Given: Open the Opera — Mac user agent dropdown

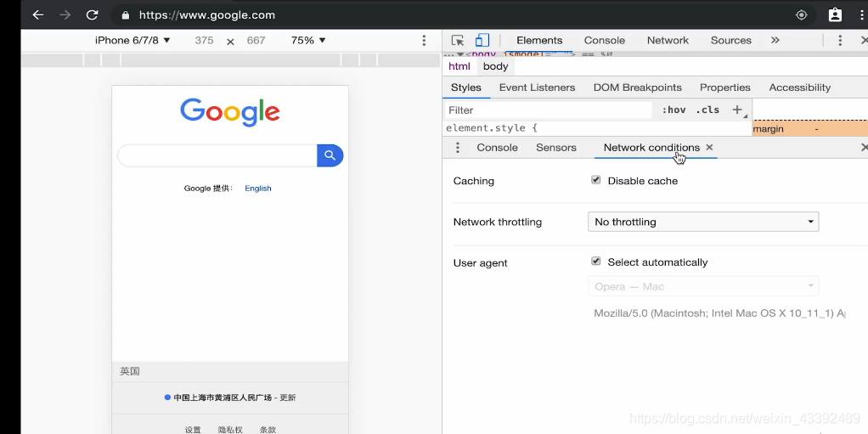Looking at the screenshot, I should point(703,286).
